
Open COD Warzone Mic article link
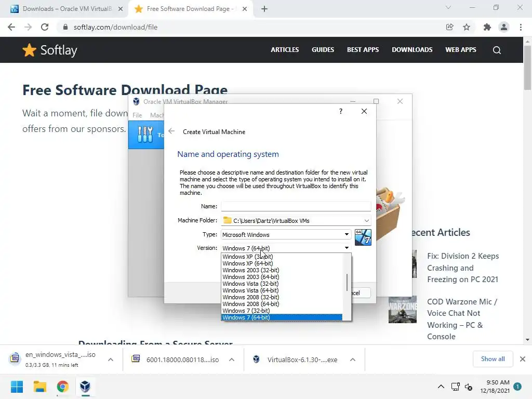coord(462,319)
